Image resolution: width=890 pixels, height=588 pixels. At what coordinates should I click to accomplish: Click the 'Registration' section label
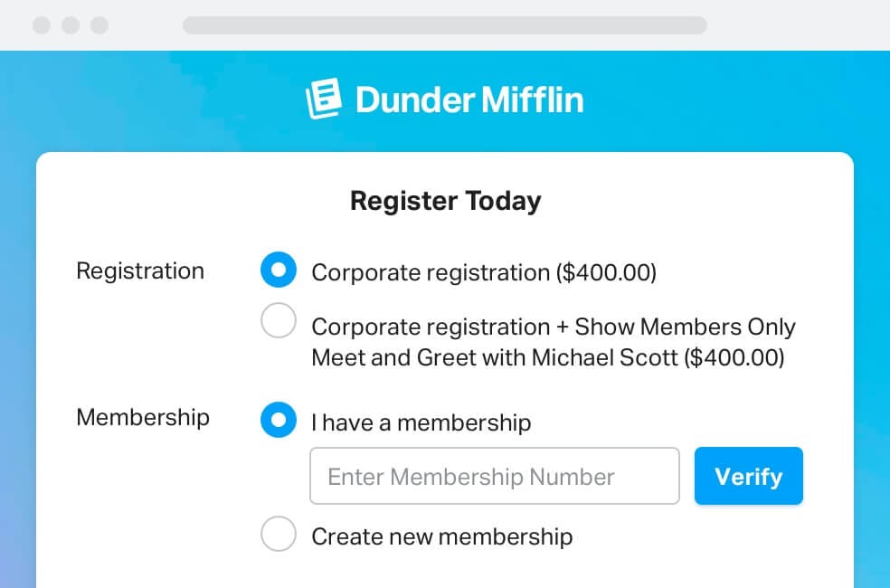[140, 270]
